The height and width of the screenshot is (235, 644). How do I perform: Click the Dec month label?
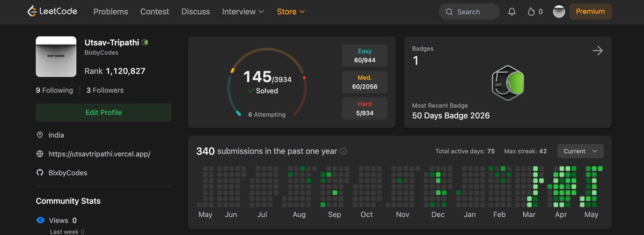pyautogui.click(x=438, y=215)
